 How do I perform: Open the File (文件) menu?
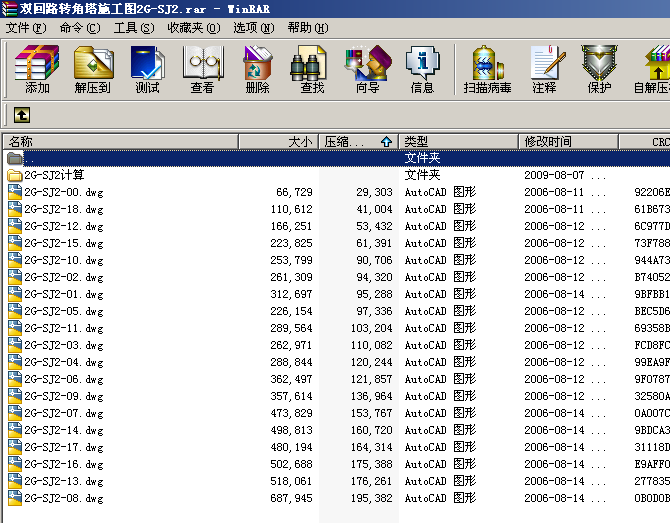26,28
